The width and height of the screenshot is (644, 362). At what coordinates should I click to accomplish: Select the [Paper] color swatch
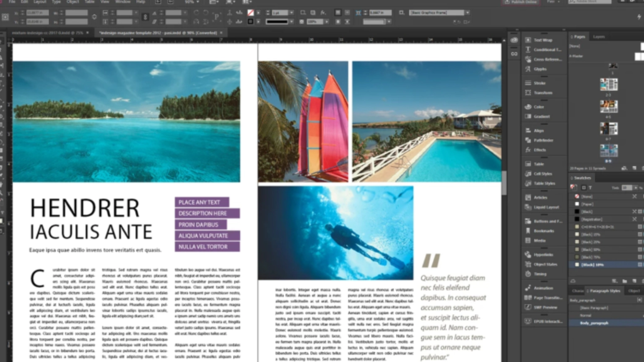587,204
